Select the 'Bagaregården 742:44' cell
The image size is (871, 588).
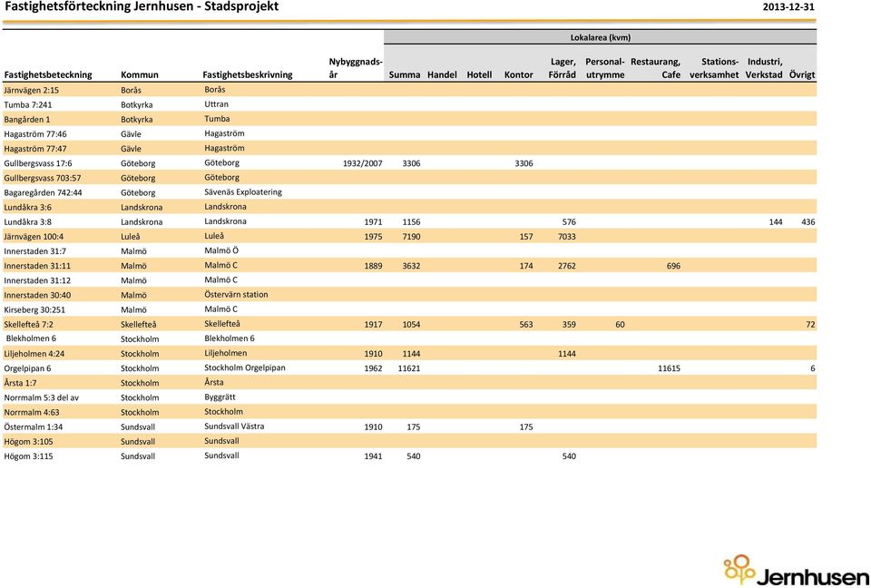coord(43,192)
